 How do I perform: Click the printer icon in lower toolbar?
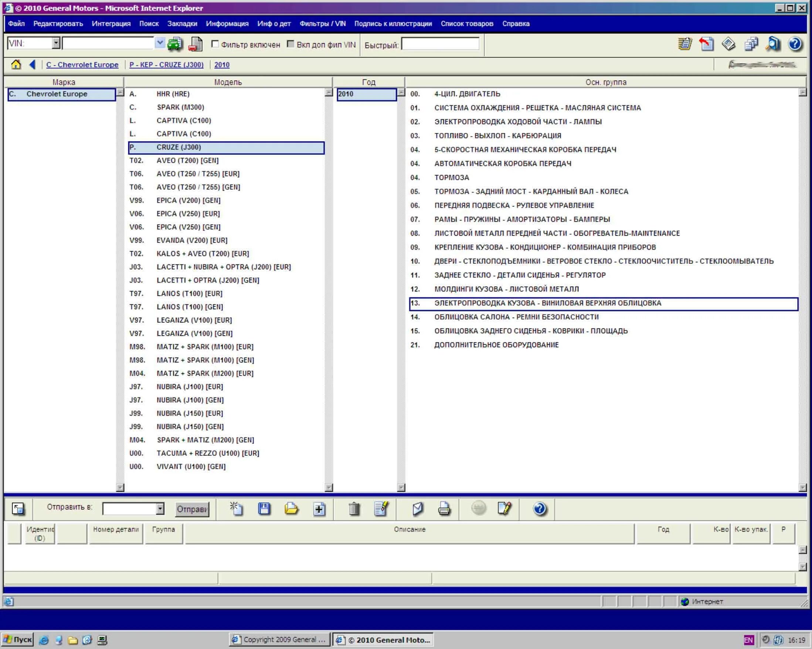pos(444,509)
